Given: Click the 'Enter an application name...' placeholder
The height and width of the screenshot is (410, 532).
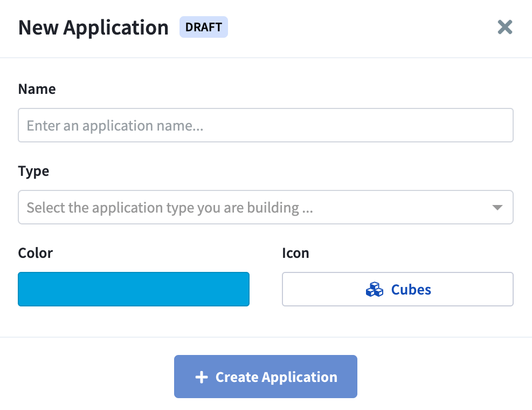Looking at the screenshot, I should click(x=115, y=126).
